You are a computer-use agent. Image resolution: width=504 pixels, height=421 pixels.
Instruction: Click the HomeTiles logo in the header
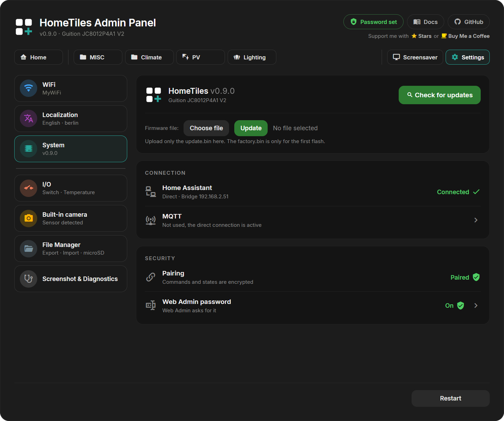coord(24,27)
